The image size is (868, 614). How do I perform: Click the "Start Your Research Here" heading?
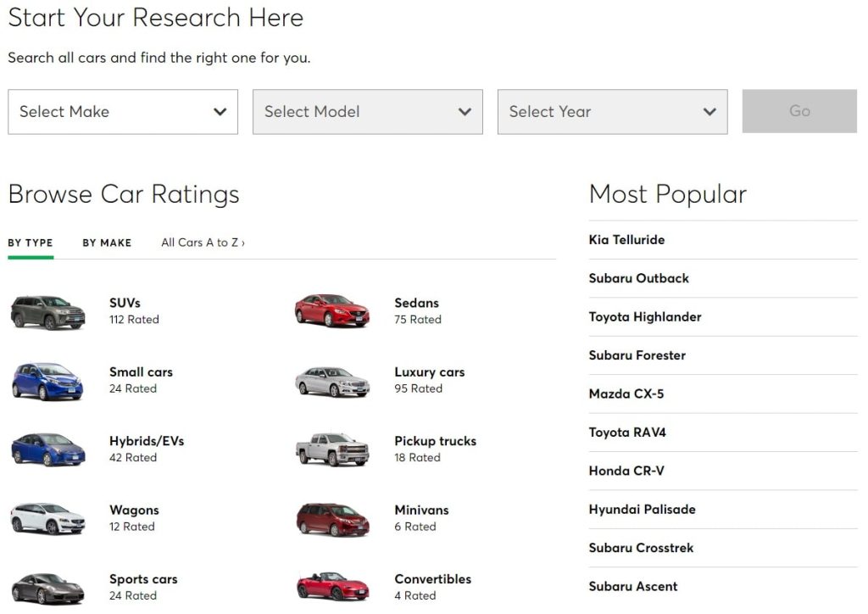click(156, 17)
